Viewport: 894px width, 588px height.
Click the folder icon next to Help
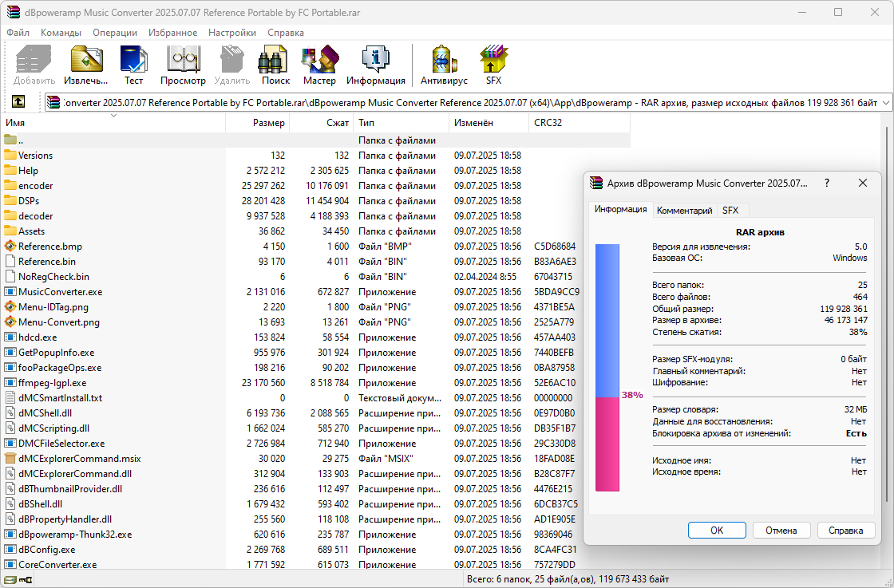click(10, 171)
